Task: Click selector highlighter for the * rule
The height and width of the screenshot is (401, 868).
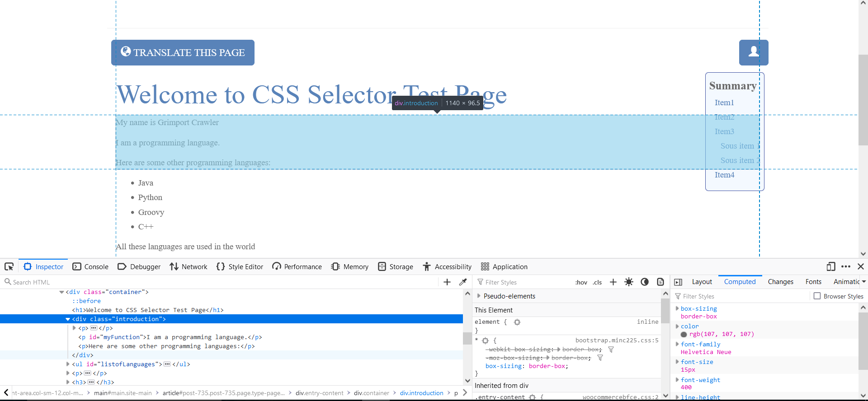Action: pos(486,340)
